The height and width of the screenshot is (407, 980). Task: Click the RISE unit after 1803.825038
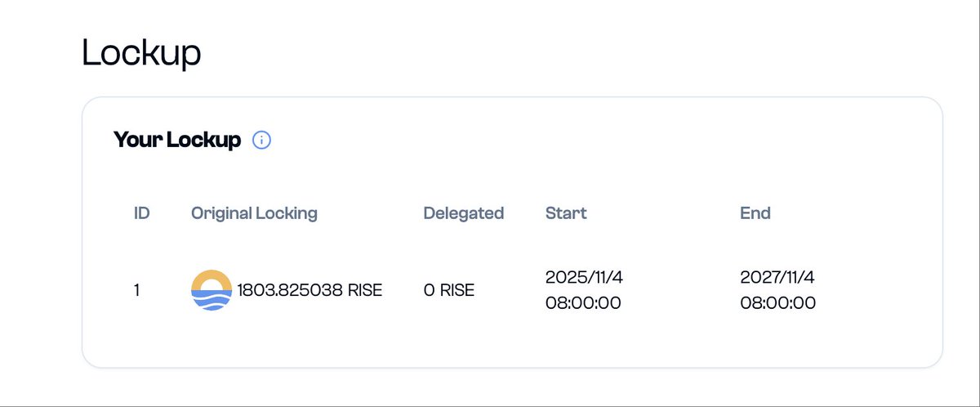364,290
